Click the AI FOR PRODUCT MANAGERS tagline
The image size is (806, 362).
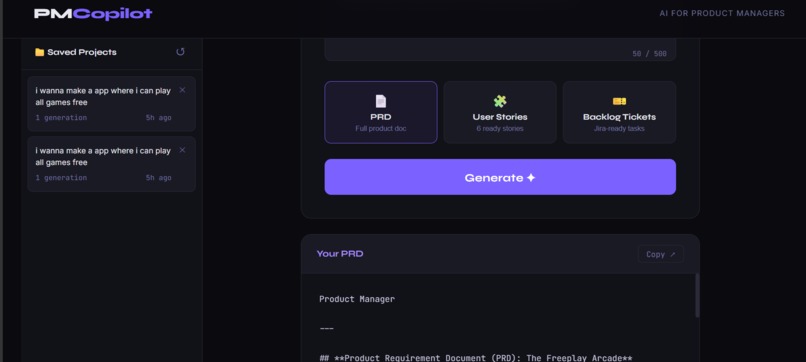point(722,13)
